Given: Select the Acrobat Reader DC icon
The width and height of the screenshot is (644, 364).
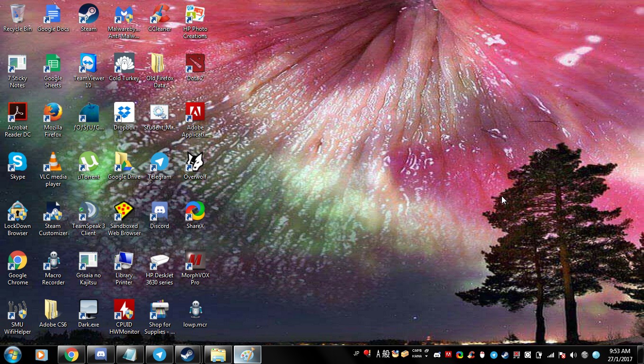Looking at the screenshot, I should (18, 120).
